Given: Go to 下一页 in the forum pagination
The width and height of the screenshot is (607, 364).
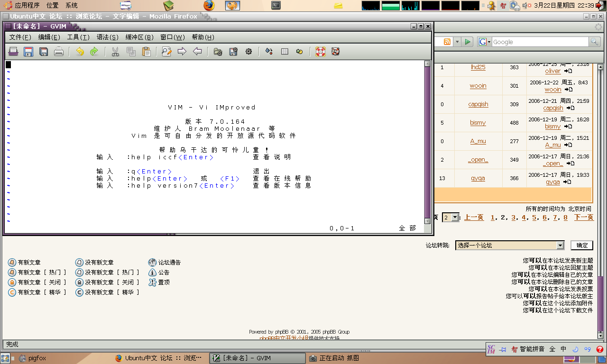Looking at the screenshot, I should 584,218.
